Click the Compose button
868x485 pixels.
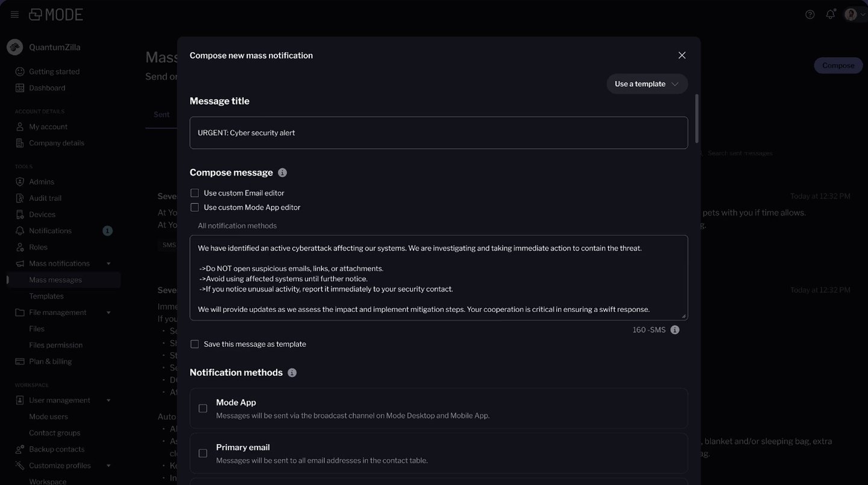point(838,66)
